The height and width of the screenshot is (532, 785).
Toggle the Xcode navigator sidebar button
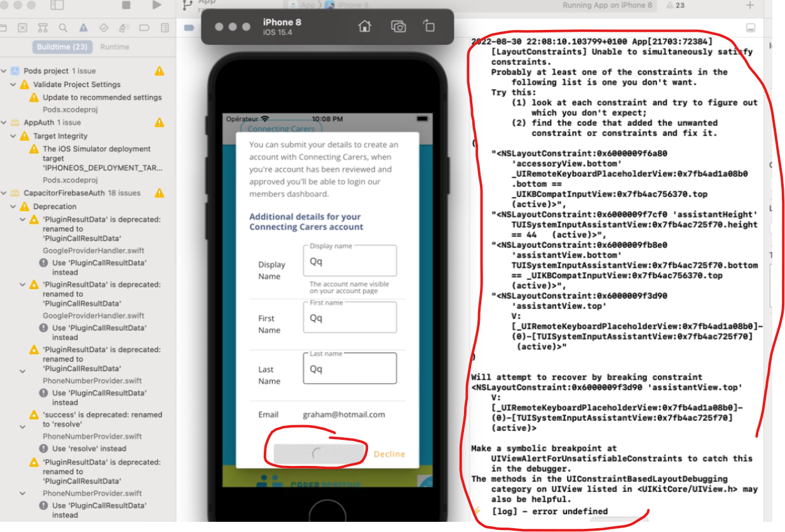point(57,5)
